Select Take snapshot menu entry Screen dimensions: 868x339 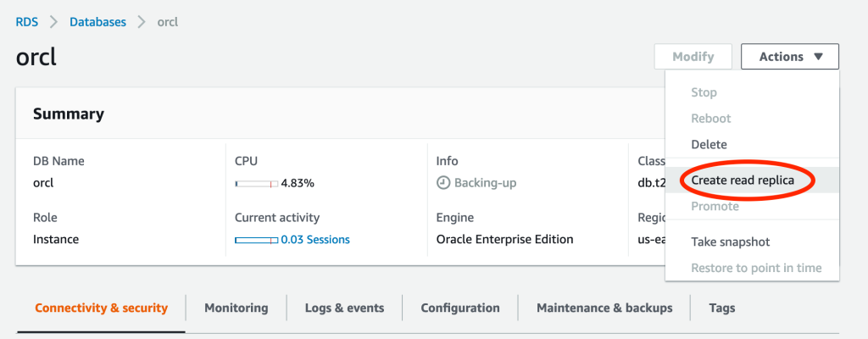[x=731, y=242]
